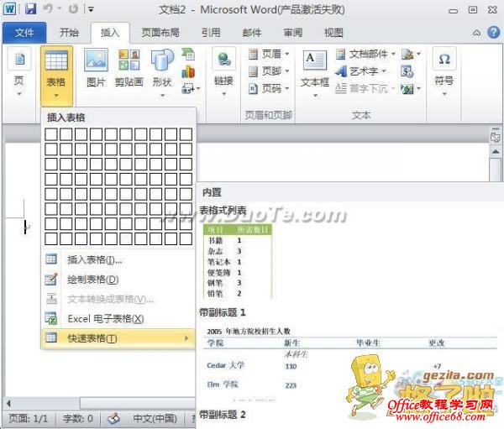The height and width of the screenshot is (429, 504).
Task: Open the 引用 (References) tab
Action: [211, 33]
